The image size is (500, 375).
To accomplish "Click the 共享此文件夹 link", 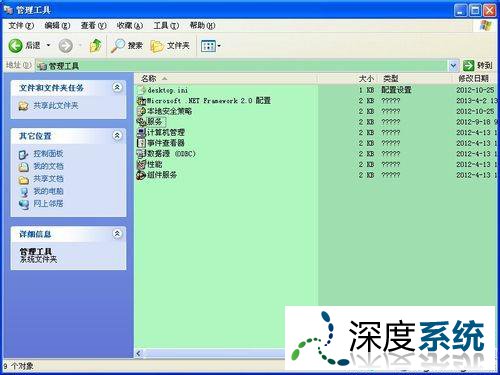I will pos(56,106).
